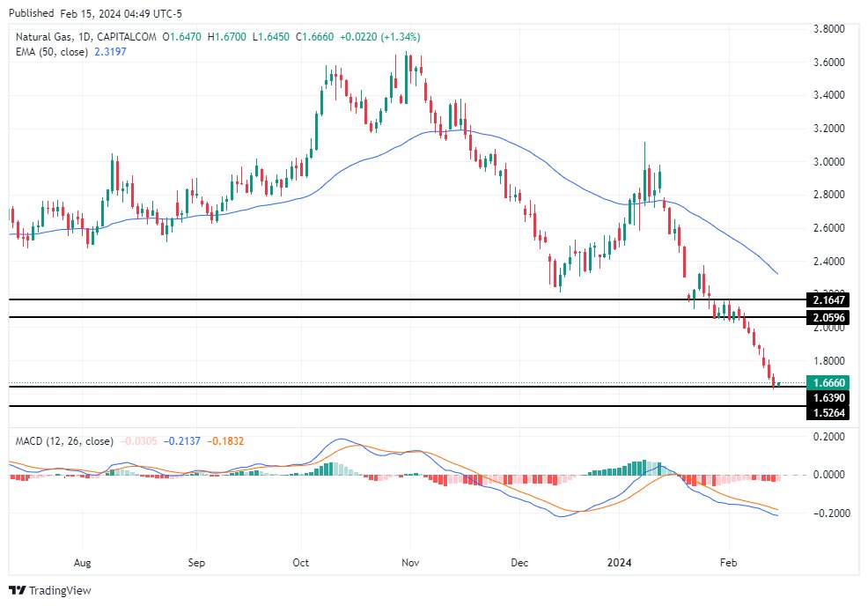The image size is (868, 606).
Task: Click the 2.0596 price level label
Action: pyautogui.click(x=828, y=317)
